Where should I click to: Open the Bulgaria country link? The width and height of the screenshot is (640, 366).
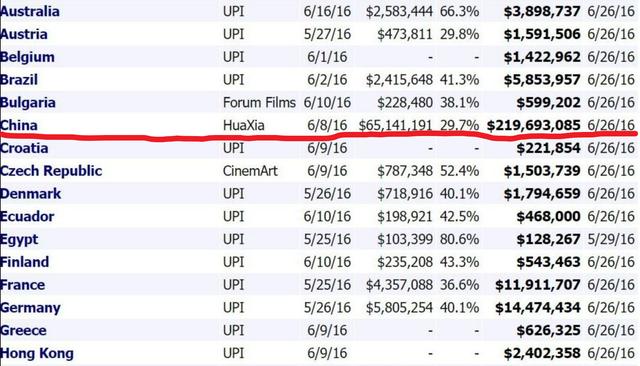28,102
